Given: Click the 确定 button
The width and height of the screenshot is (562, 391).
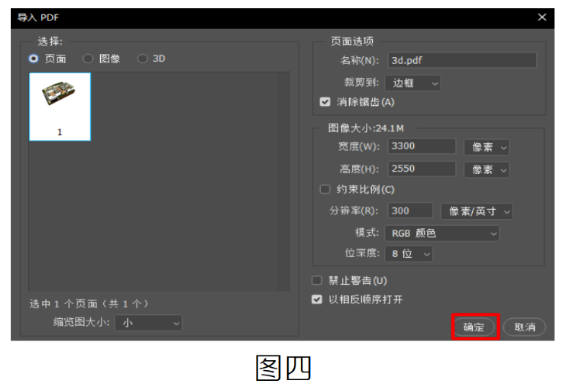Looking at the screenshot, I should coord(474,327).
